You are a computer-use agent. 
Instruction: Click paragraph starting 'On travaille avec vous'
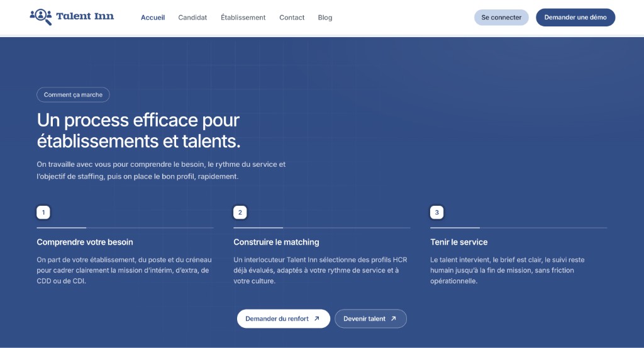pyautogui.click(x=161, y=170)
